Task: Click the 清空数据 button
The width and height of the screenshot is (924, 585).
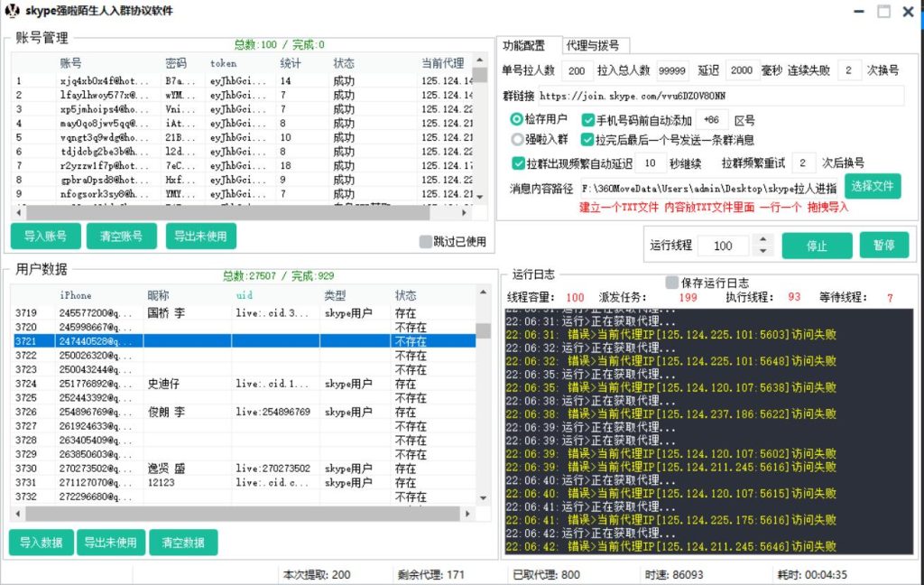Action: coord(183,543)
